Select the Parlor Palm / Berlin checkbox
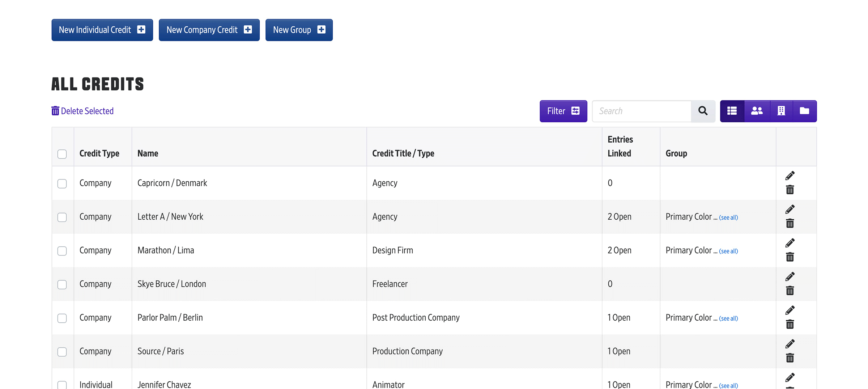868x389 pixels. pos(62,318)
